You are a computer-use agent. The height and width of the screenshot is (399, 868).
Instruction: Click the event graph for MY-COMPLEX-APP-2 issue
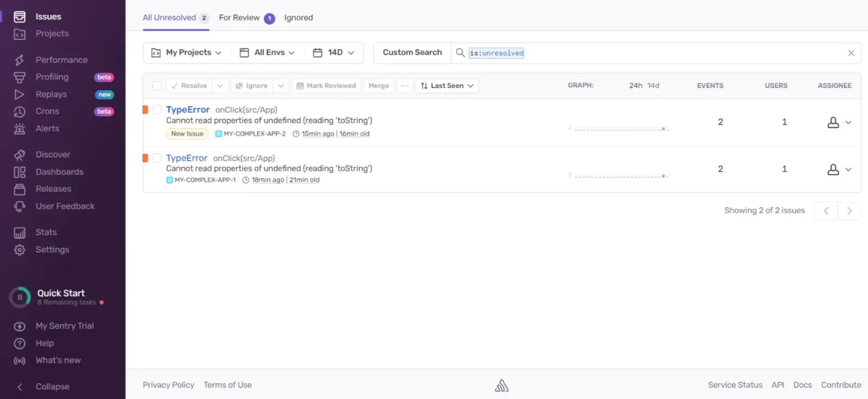tap(618, 128)
